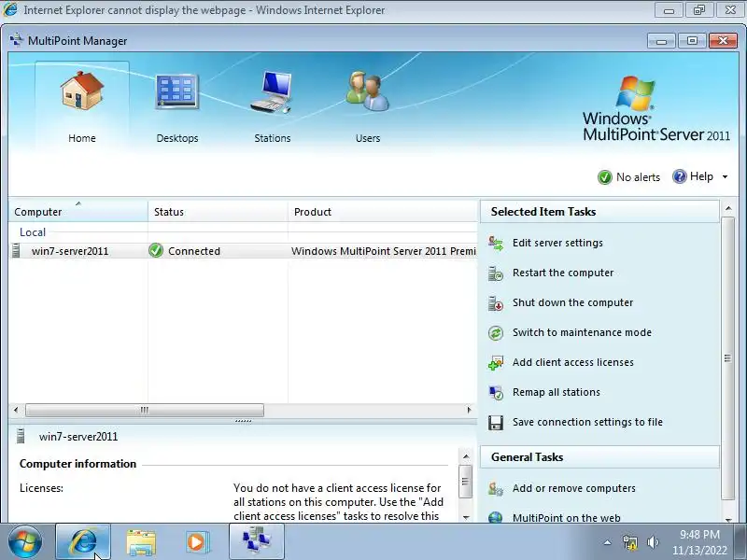
Task: Click the computer list horizontal scrollbar thumb
Action: (145, 410)
